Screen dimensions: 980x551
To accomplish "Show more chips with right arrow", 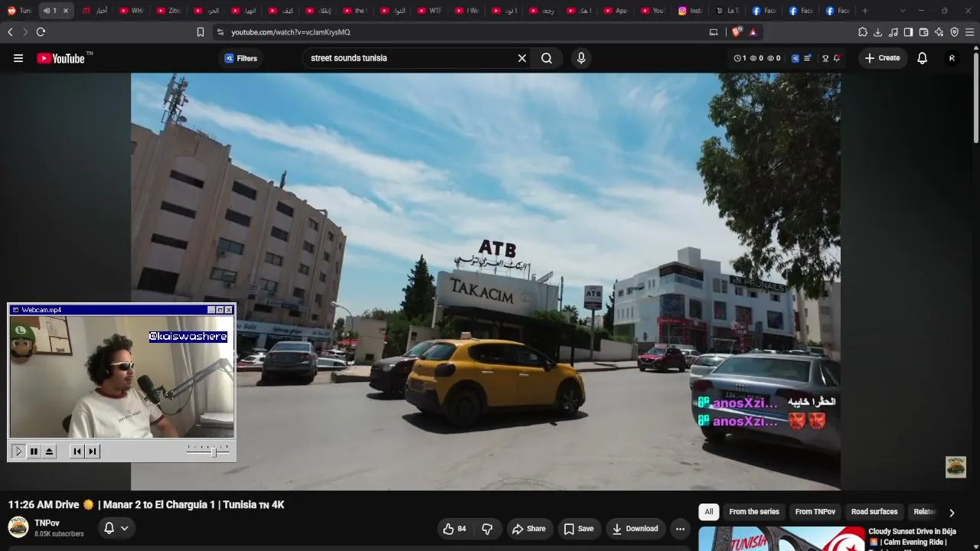I will coord(952,513).
